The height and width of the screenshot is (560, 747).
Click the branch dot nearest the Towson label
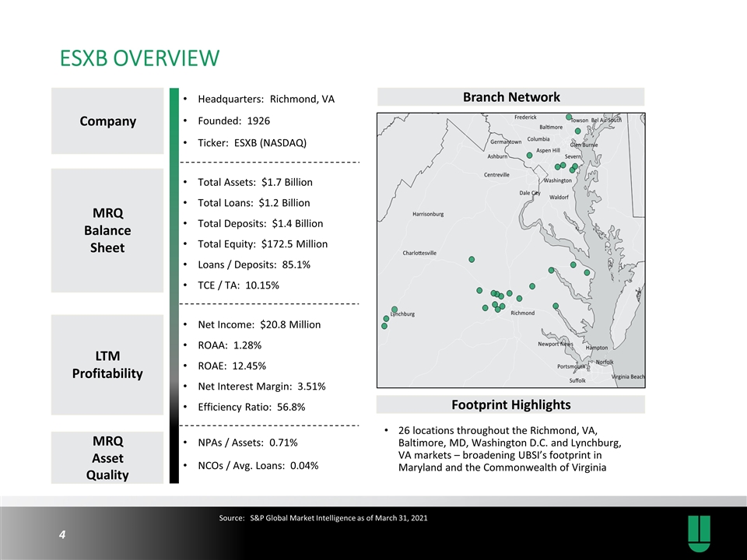pyautogui.click(x=569, y=117)
